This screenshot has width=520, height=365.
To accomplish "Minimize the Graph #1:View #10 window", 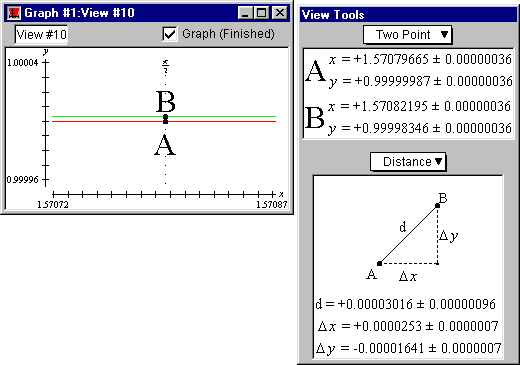I will pos(245,13).
